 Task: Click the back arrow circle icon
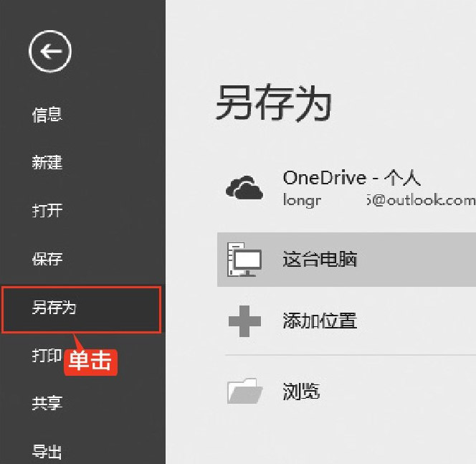coord(50,51)
